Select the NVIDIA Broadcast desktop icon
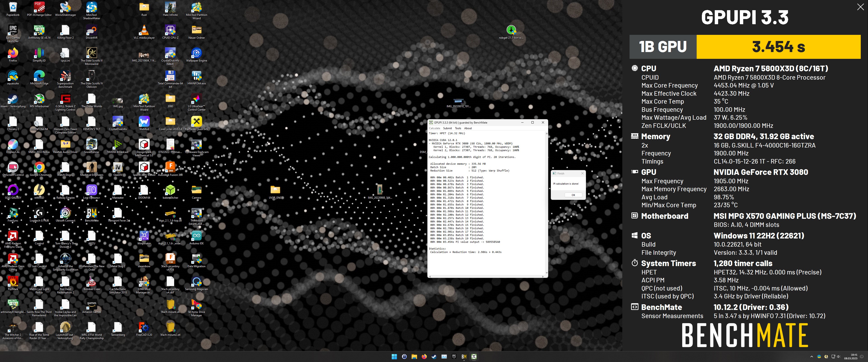This screenshot has height=362, width=868. 118,146
